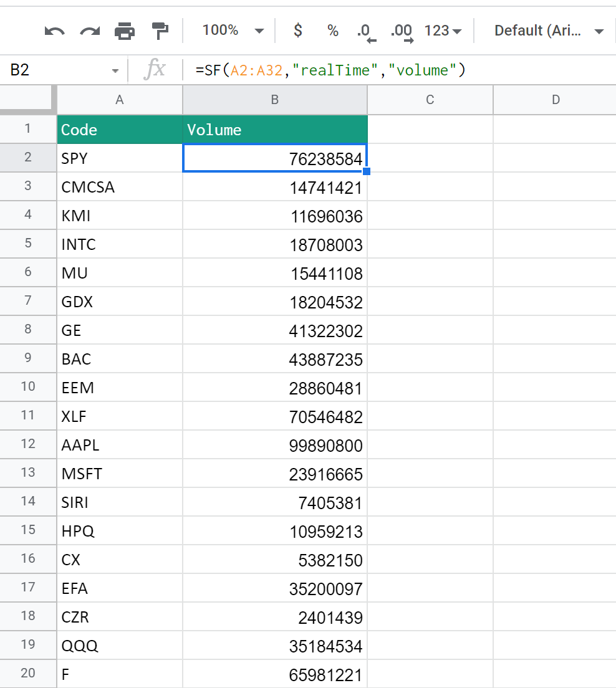616x688 pixels.
Task: Select the MU cell
Action: coord(120,272)
